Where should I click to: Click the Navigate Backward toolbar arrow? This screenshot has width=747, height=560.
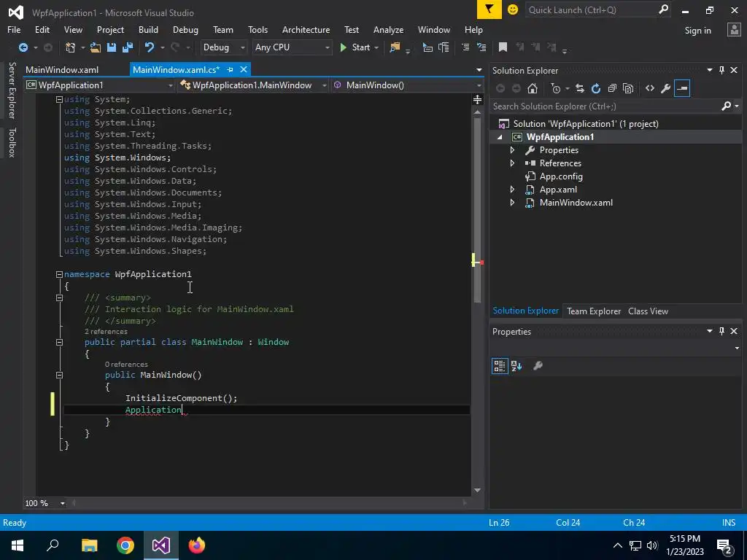point(23,47)
